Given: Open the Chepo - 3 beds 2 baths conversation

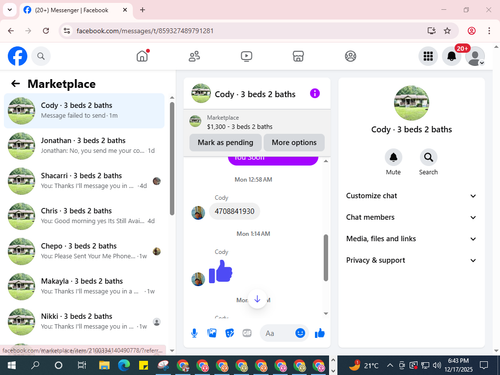Looking at the screenshot, I should click(84, 251).
